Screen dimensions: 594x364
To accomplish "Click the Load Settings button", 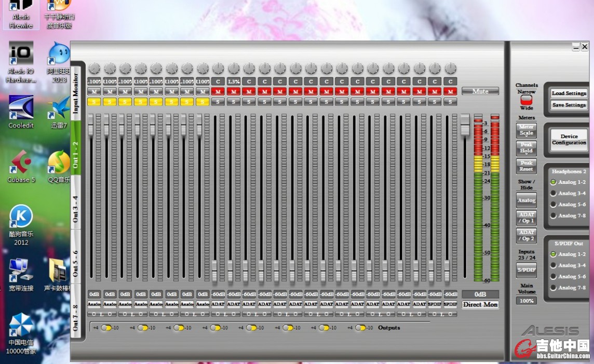I will pyautogui.click(x=569, y=93).
